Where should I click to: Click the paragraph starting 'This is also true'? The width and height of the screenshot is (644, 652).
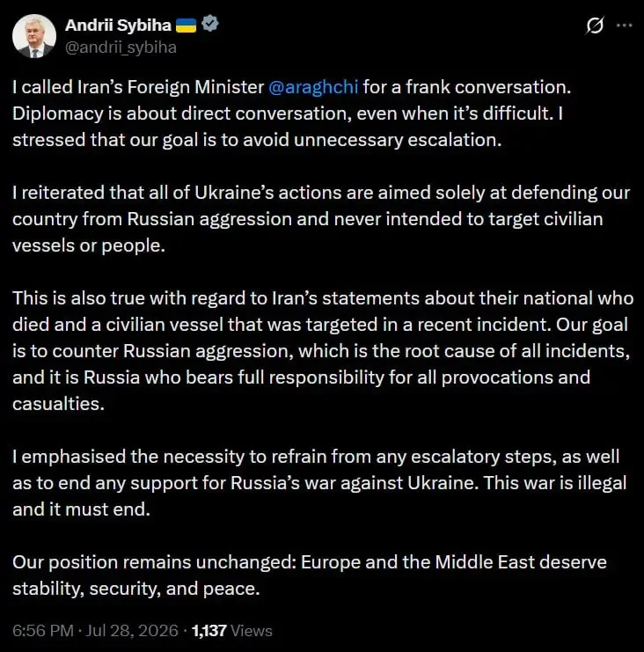[323, 351]
